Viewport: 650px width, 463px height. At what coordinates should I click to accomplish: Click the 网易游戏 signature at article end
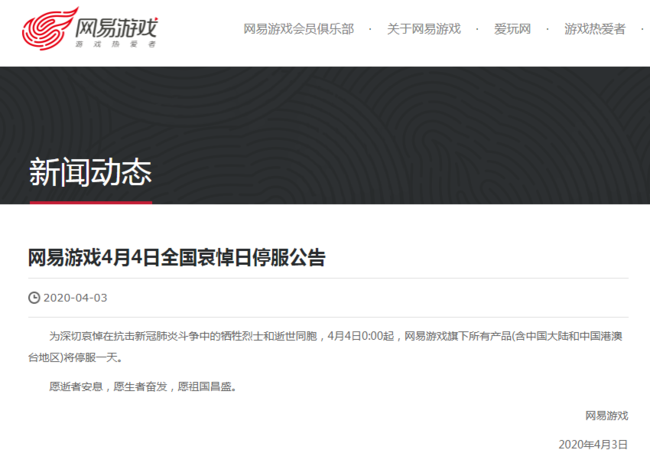click(606, 415)
